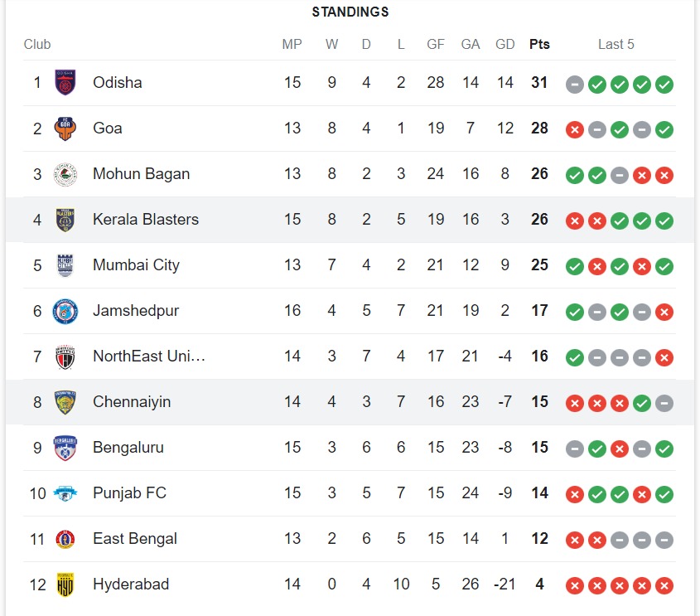Click Chennaiyin's latest draw result icon

664,403
